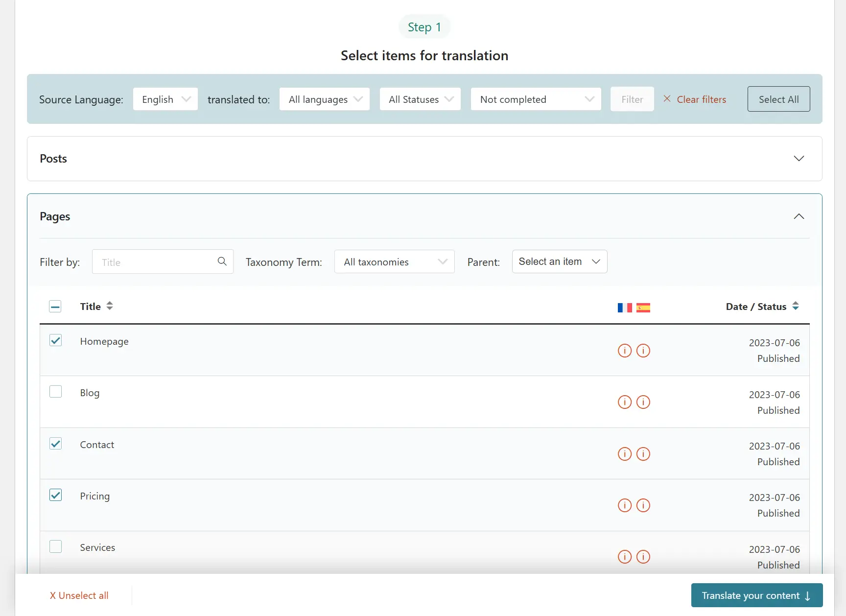Viewport: 846px width, 616px height.
Task: Click the French flag column header icon
Action: coord(625,307)
